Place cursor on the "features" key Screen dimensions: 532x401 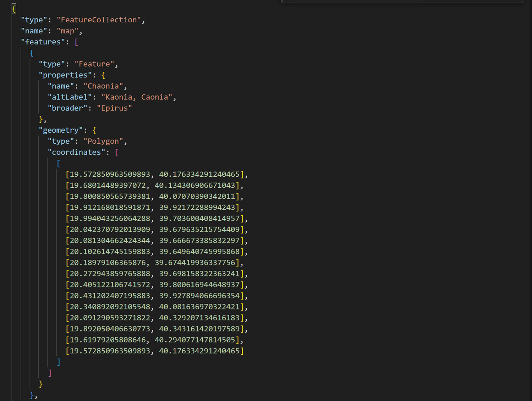coord(43,42)
